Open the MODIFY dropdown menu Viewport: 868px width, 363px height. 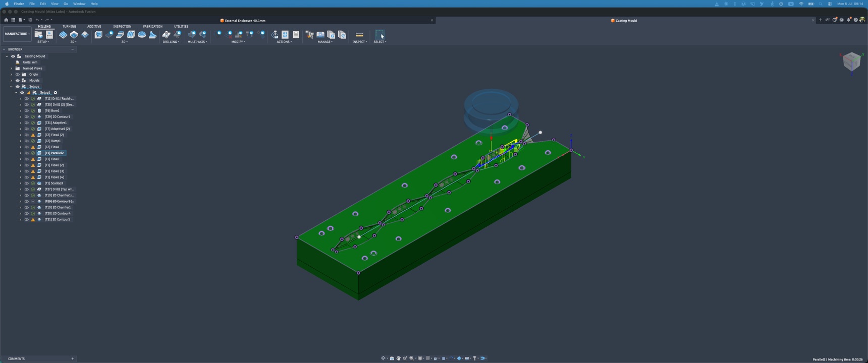click(238, 42)
